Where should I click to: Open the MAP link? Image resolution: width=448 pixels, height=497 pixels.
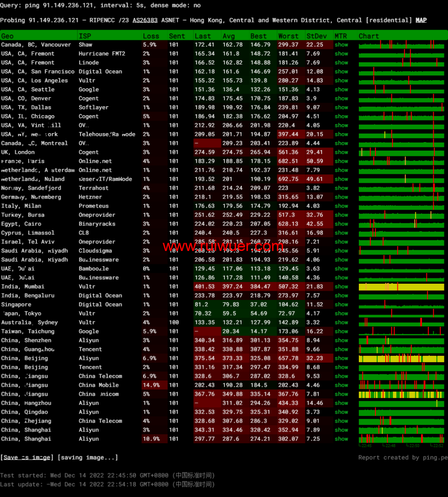[x=421, y=20]
